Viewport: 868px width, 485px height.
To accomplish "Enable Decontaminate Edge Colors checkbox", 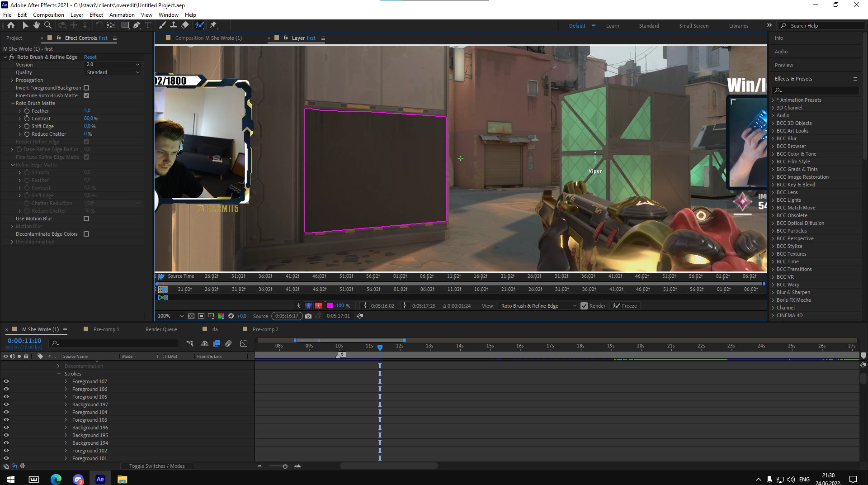I will [x=86, y=234].
